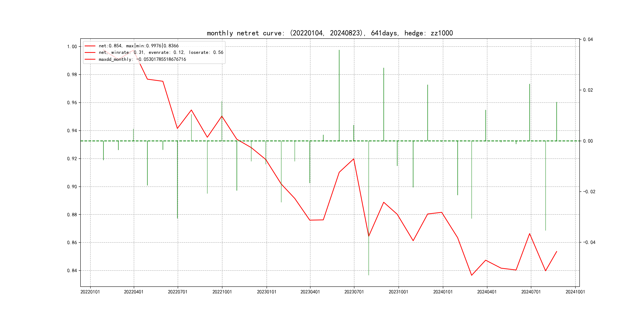This screenshot has width=644, height=322.
Task: Click the green bar at 20240701
Action: (530, 113)
